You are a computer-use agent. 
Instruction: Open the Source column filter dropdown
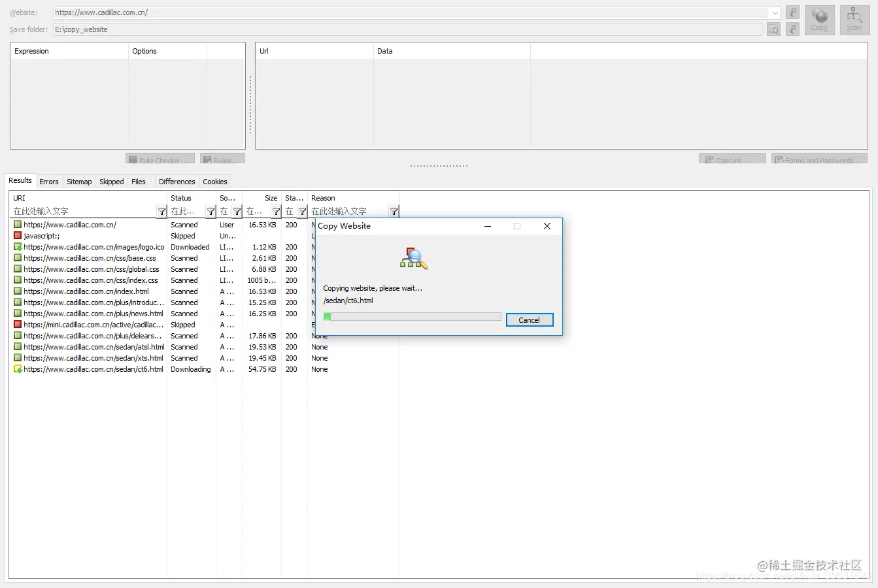(x=237, y=212)
